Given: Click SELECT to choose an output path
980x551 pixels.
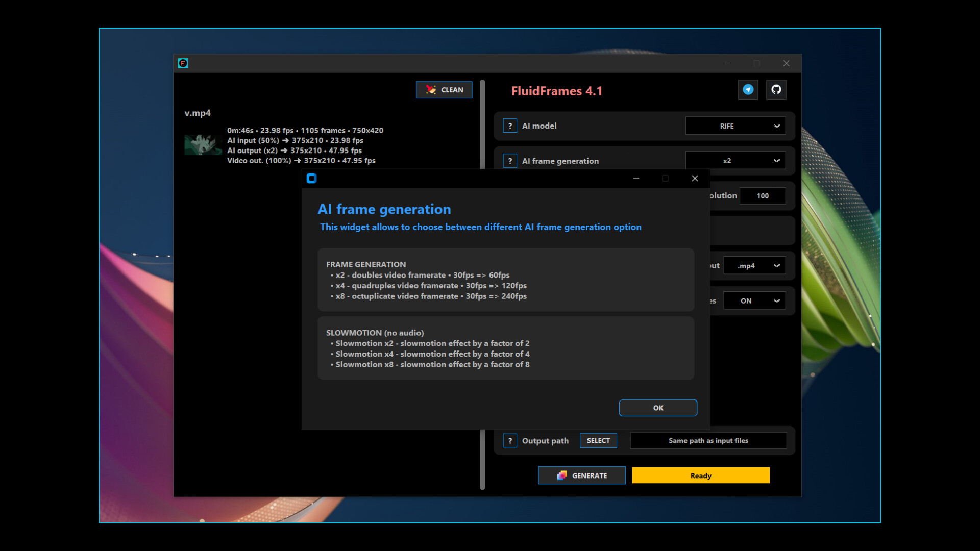Looking at the screenshot, I should pos(598,440).
